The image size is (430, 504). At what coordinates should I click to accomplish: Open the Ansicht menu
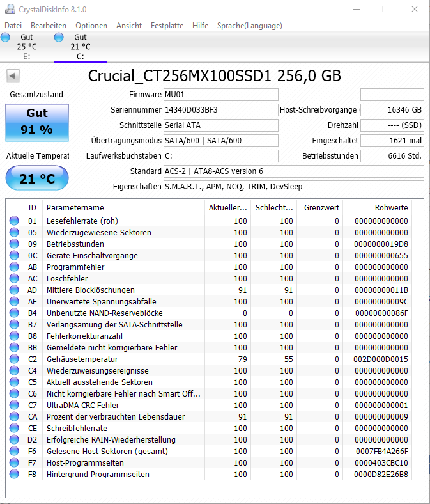point(129,26)
